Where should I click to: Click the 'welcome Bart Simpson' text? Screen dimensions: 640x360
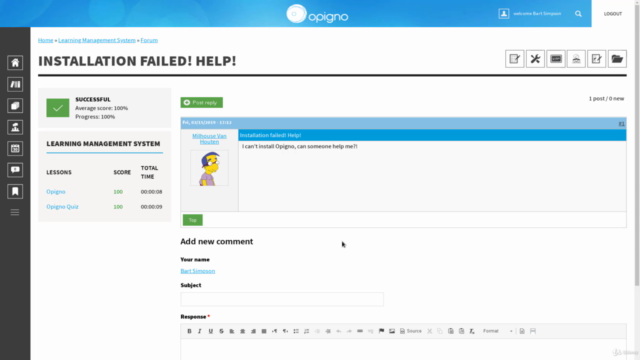(537, 13)
